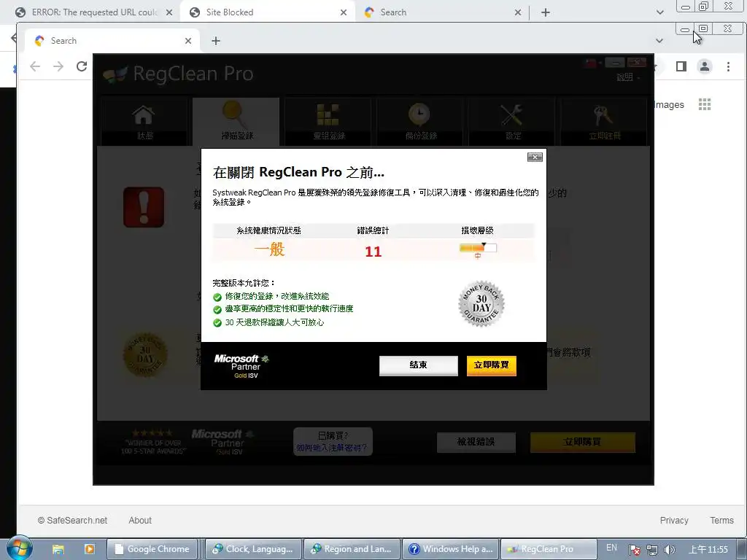Switch to the Region and Language taskbar button
Viewport: 747px width, 560px height.
[352, 549]
